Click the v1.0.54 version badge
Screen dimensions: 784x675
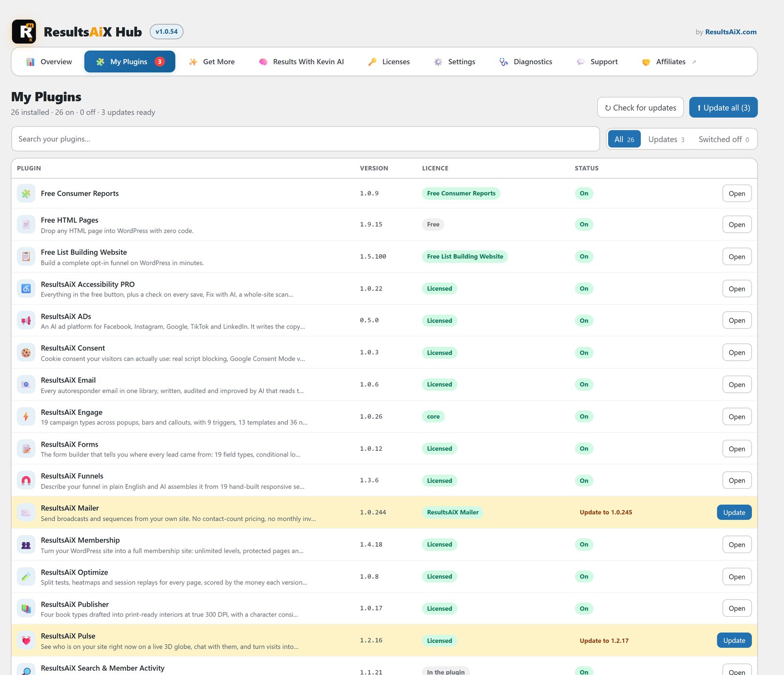[167, 31]
